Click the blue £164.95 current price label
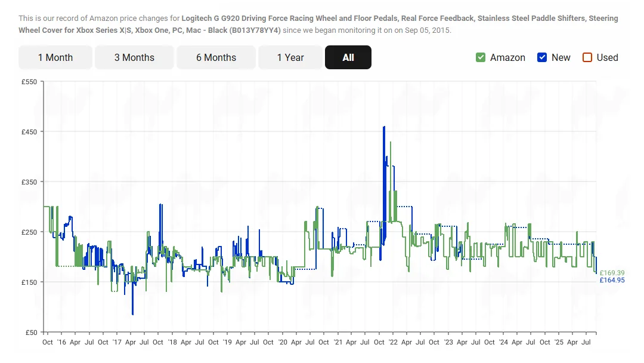The height and width of the screenshot is (363, 644). pyautogui.click(x=612, y=281)
